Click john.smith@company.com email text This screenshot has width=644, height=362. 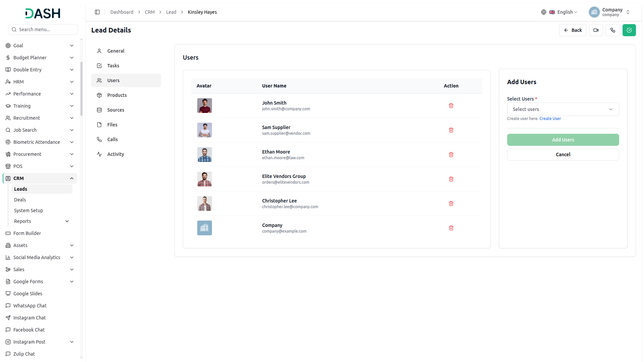[286, 109]
